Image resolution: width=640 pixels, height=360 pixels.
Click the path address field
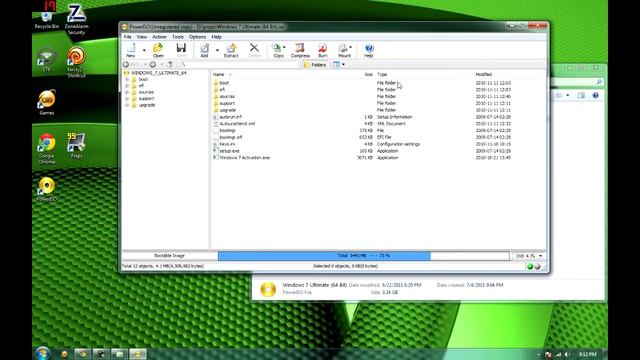[241, 64]
